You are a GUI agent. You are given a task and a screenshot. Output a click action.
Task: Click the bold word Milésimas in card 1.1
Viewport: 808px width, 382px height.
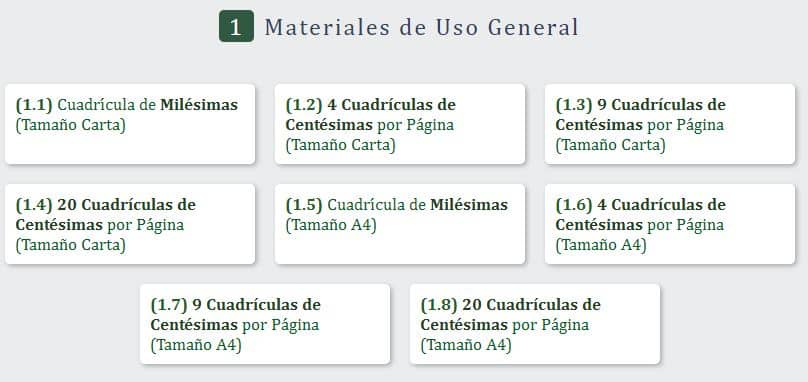pos(199,105)
